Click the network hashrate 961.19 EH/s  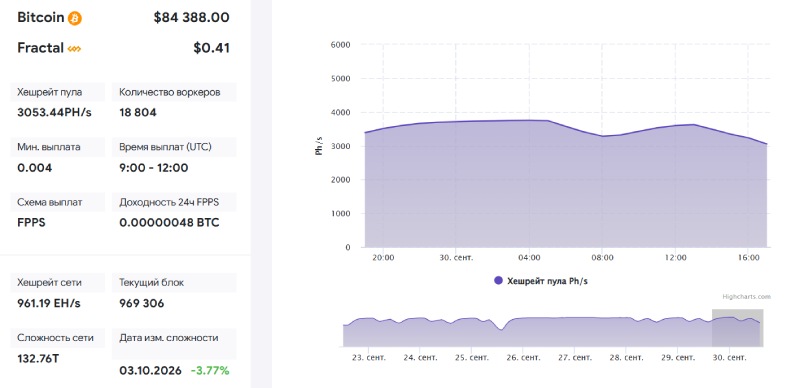click(x=49, y=304)
